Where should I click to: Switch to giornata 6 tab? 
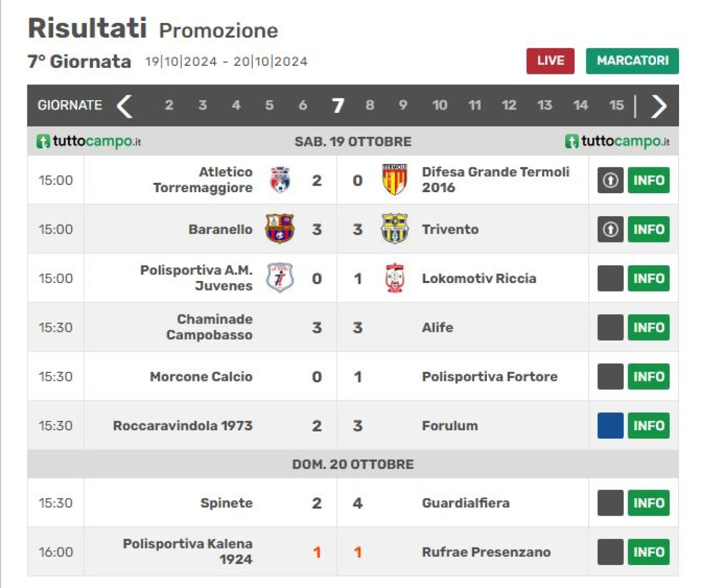click(303, 105)
